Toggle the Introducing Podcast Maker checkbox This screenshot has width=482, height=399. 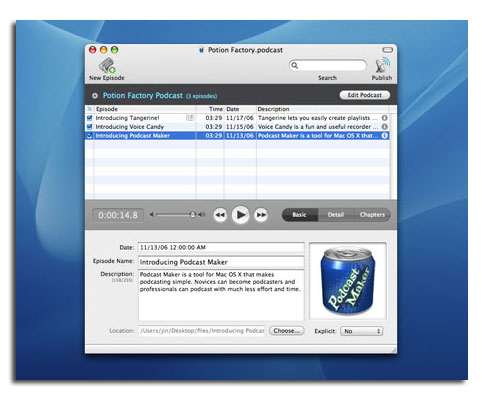click(89, 136)
